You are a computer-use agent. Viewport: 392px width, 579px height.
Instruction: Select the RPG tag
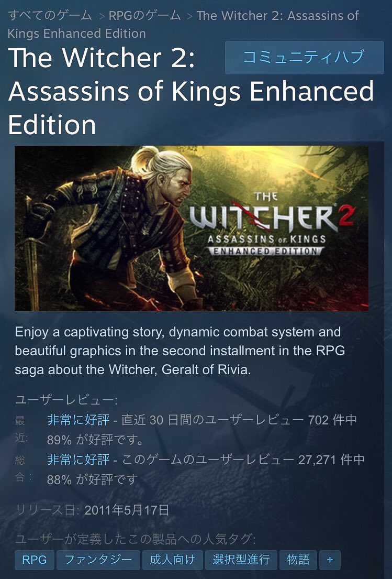[35, 560]
